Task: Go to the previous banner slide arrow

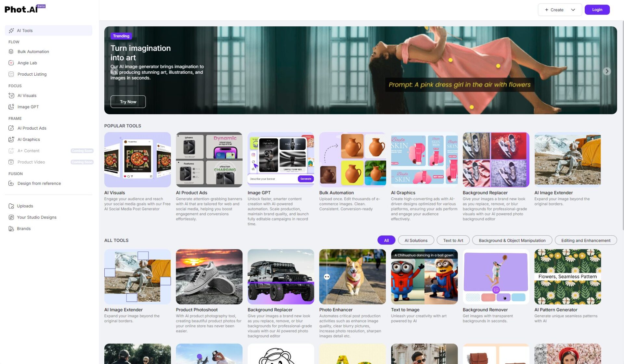Action: (114, 71)
